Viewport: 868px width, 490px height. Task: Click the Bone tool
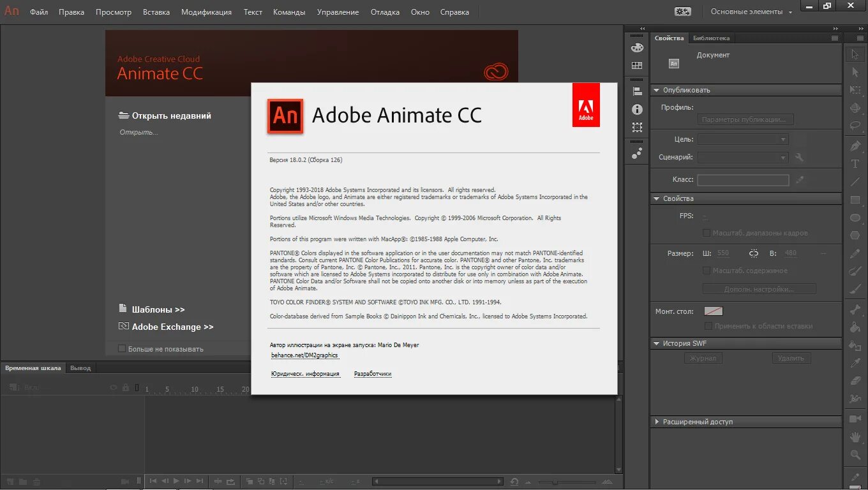[855, 309]
